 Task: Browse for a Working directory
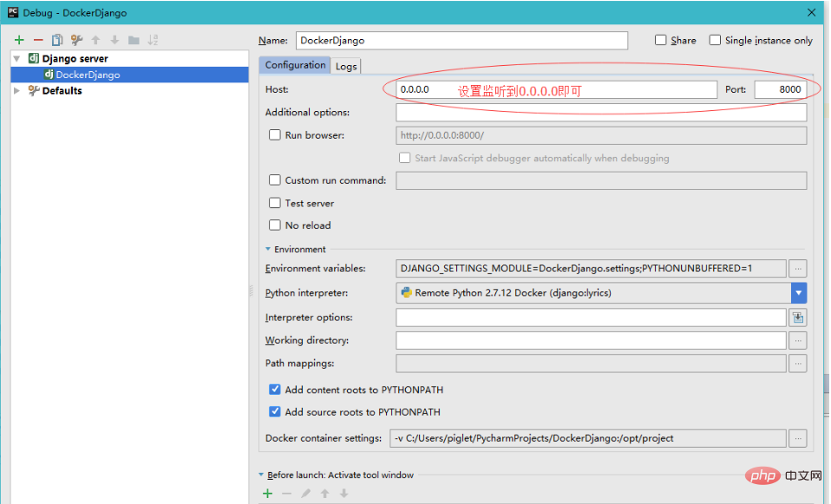[798, 340]
